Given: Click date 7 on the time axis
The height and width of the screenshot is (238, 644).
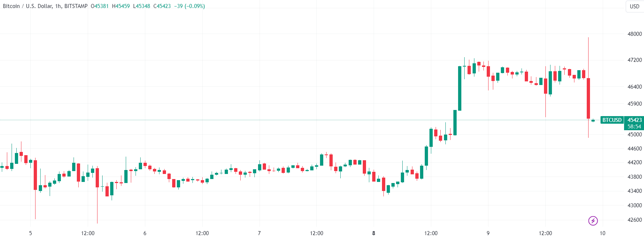Looking at the screenshot, I should click(259, 233).
